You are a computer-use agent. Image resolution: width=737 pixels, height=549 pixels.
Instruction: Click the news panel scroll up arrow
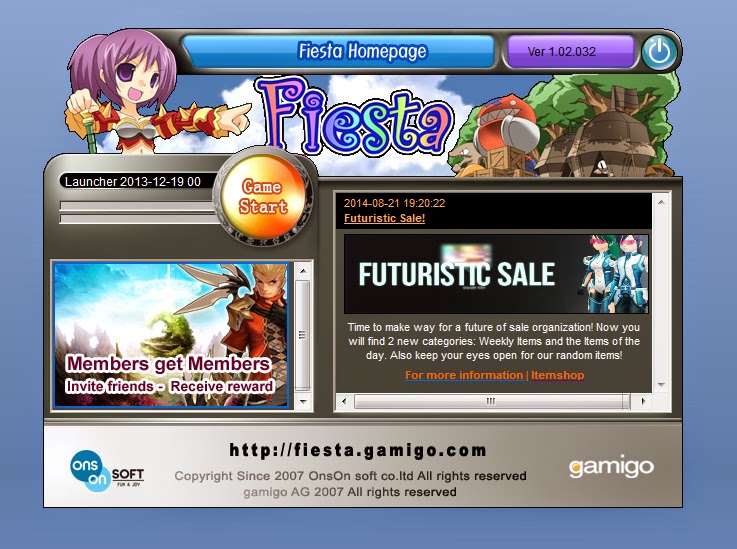661,203
